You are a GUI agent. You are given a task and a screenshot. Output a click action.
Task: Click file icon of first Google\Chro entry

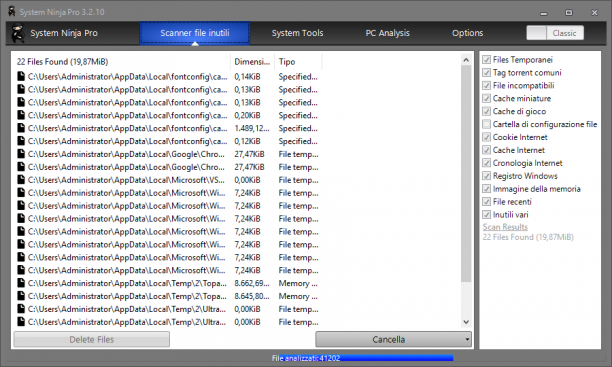tap(21, 154)
